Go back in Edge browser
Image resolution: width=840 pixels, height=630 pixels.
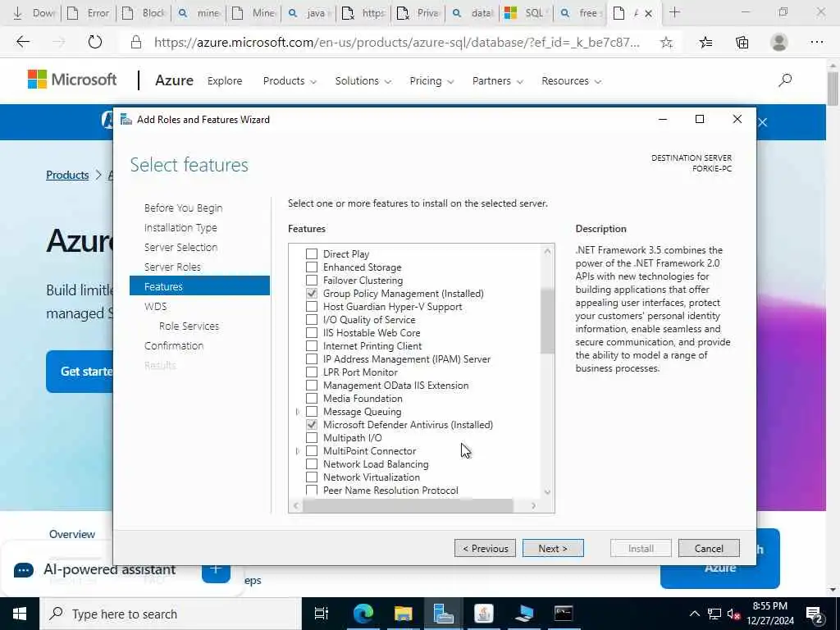click(23, 42)
